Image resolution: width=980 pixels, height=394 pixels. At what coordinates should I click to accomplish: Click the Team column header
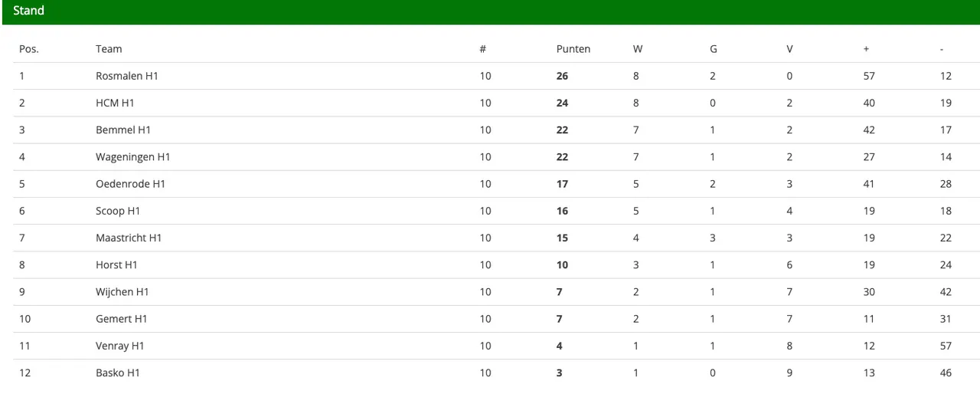click(x=109, y=49)
